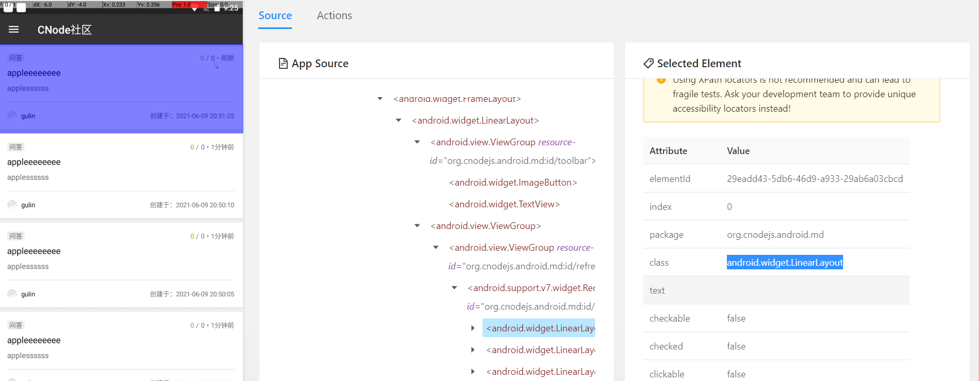Collapse the android.widget.FrameLayout node
Screen dimensions: 980x381
tap(380, 99)
